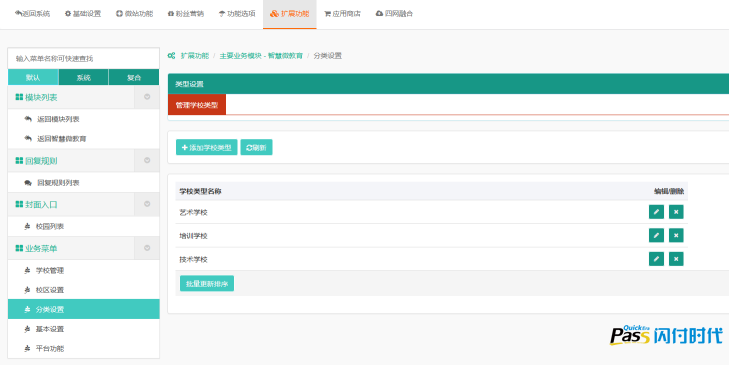The image size is (729, 365).
Task: Focus the menu name quick search field
Action: [x=84, y=59]
